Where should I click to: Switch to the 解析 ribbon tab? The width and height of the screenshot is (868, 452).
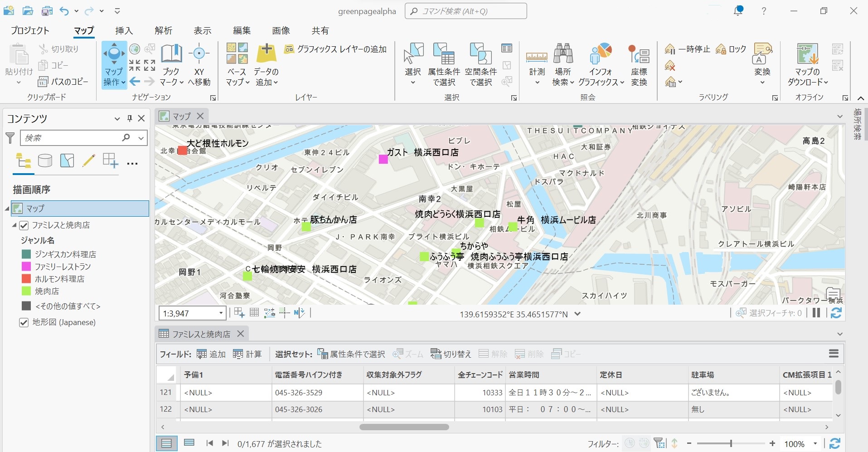tap(163, 30)
